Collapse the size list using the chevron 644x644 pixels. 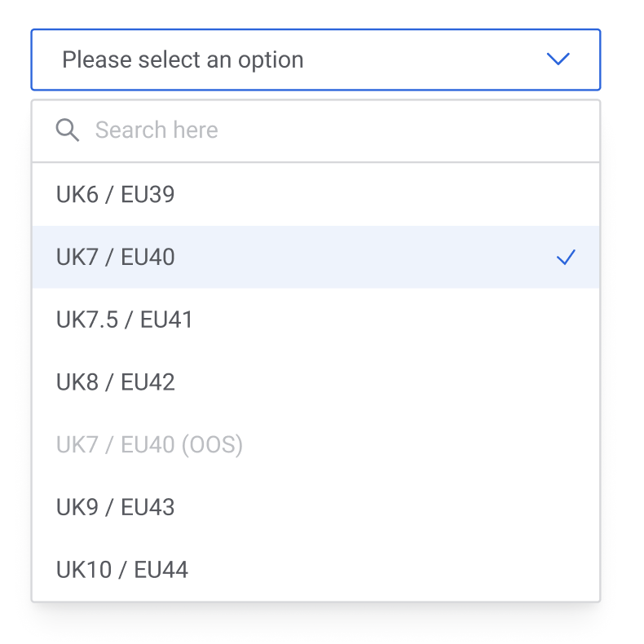558,60
